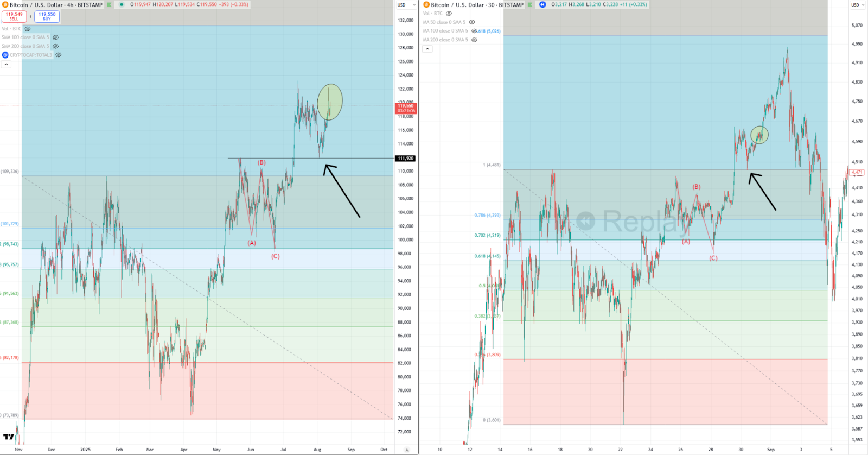The height and width of the screenshot is (455, 868).
Task: Click the order quantity 1 between Sell and Buy
Action: pos(30,17)
